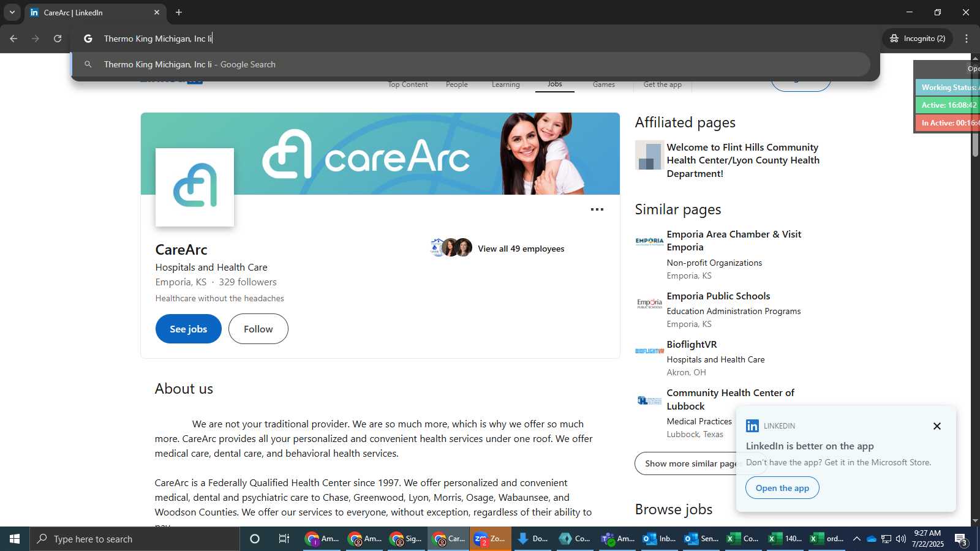Click View all 49 employees

tap(521, 249)
